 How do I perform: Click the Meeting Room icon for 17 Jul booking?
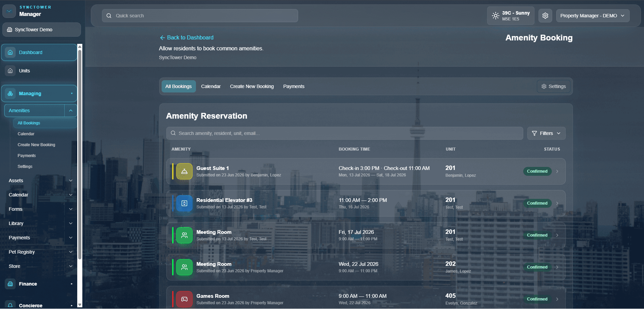click(x=184, y=235)
